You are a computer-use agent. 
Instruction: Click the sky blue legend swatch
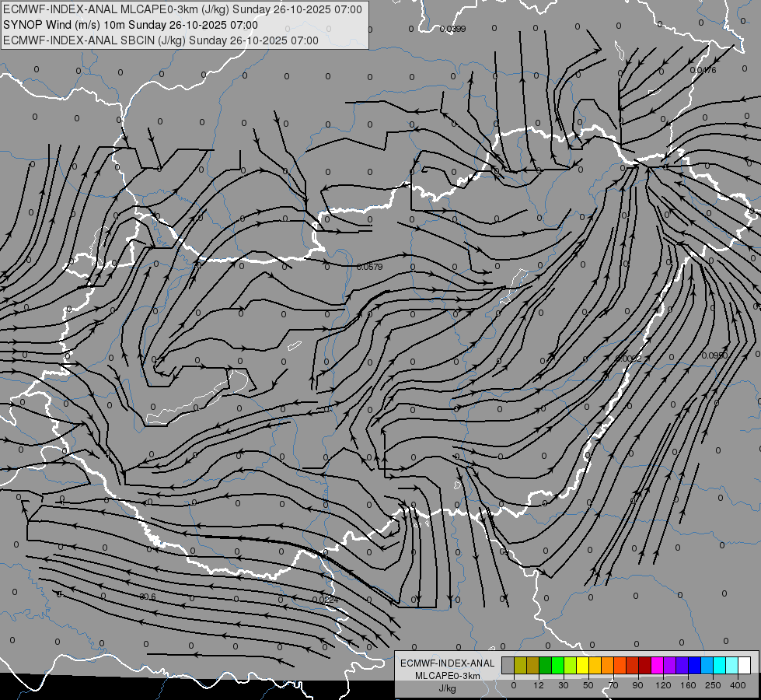pos(707,665)
